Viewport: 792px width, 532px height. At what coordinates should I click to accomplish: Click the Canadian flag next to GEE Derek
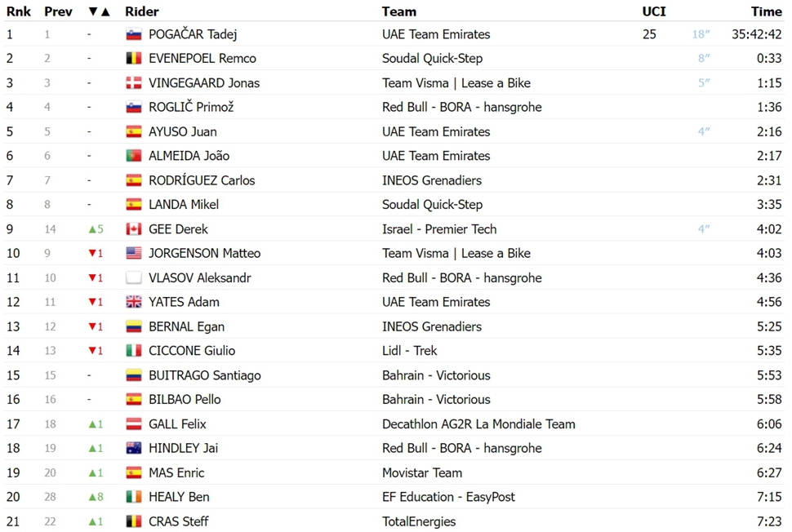coord(133,229)
